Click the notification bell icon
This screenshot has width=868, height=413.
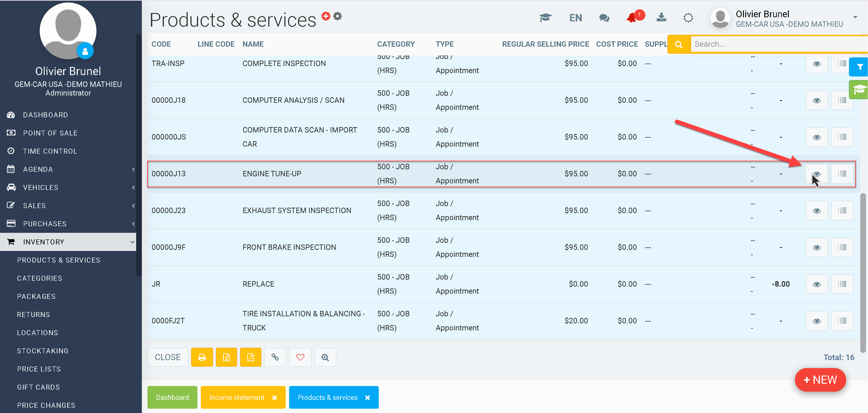click(632, 18)
